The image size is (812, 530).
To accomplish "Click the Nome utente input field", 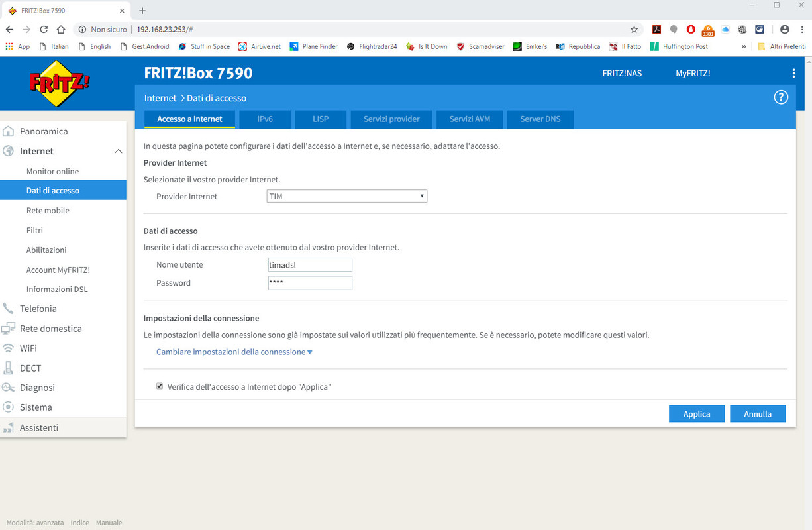I will click(x=309, y=265).
